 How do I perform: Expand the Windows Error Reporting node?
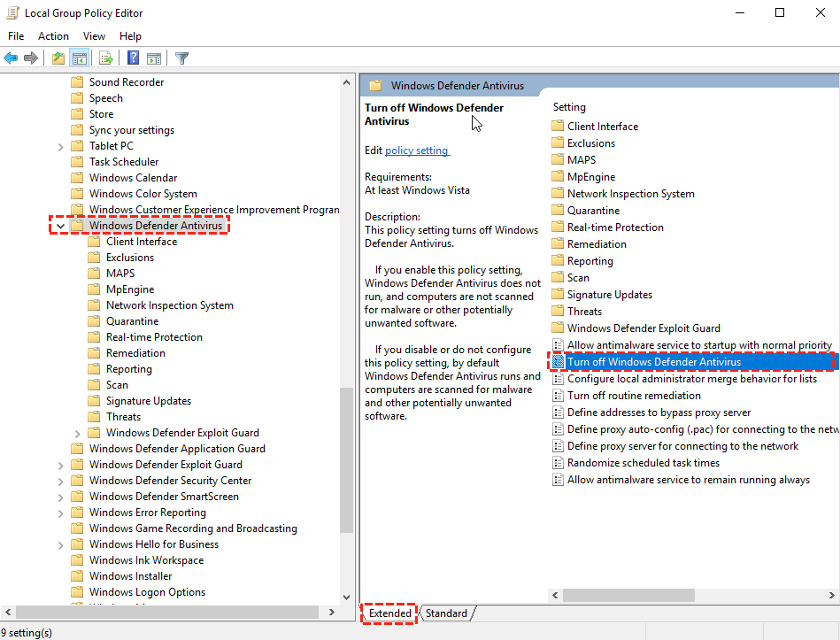click(x=60, y=512)
